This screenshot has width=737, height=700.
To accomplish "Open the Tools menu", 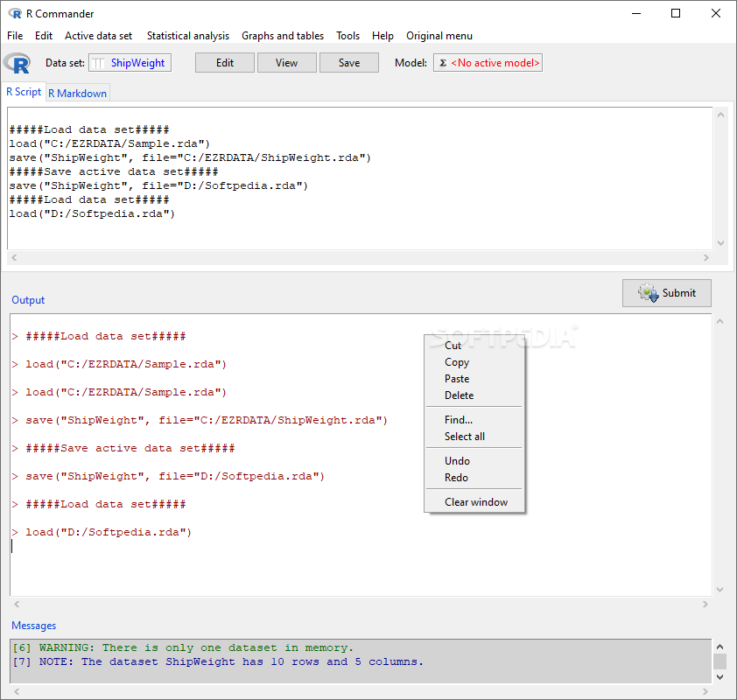I will pos(347,36).
